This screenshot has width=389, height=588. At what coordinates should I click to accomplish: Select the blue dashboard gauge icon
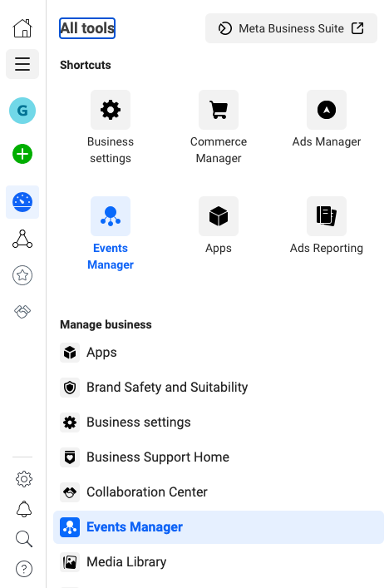tap(22, 202)
